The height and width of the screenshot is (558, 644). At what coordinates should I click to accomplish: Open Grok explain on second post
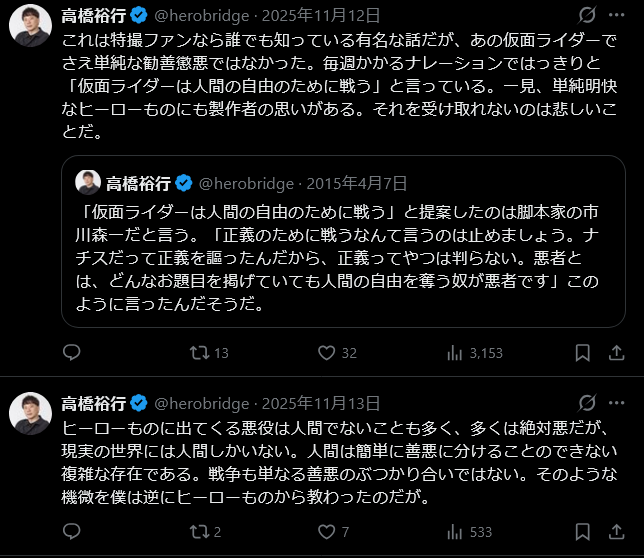click(589, 403)
